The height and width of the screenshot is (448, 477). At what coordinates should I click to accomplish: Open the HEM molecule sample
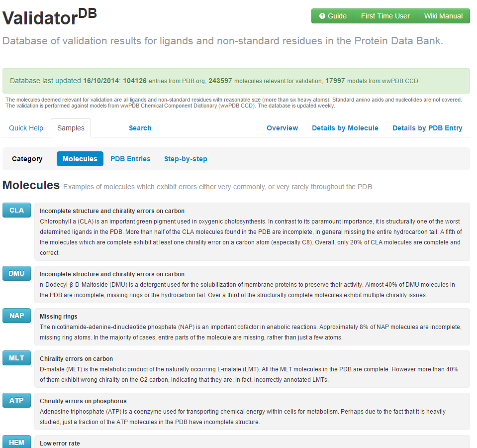tap(17, 442)
